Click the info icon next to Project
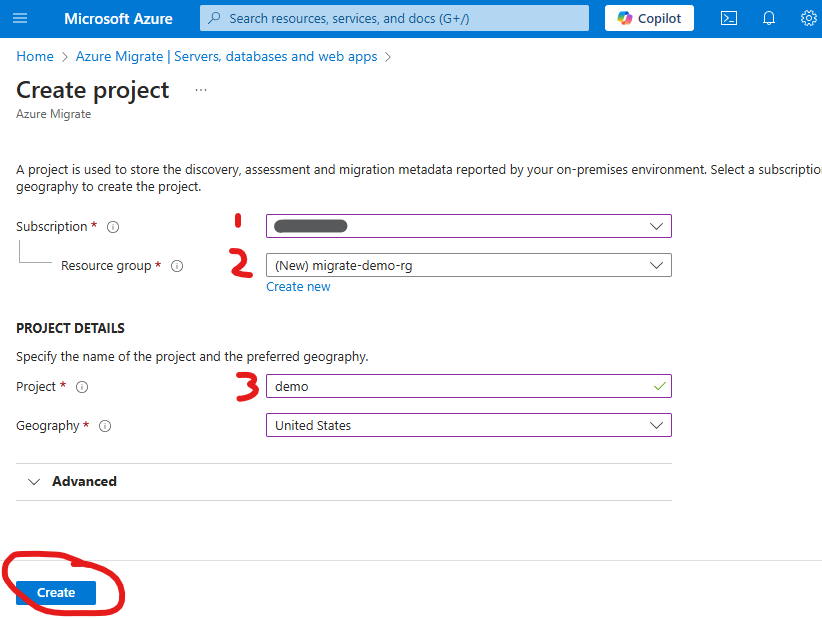The image size is (822, 618). click(82, 387)
